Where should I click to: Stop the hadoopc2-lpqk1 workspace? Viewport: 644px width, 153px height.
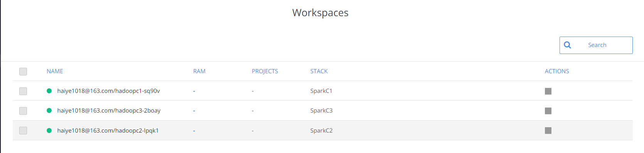pyautogui.click(x=548, y=130)
